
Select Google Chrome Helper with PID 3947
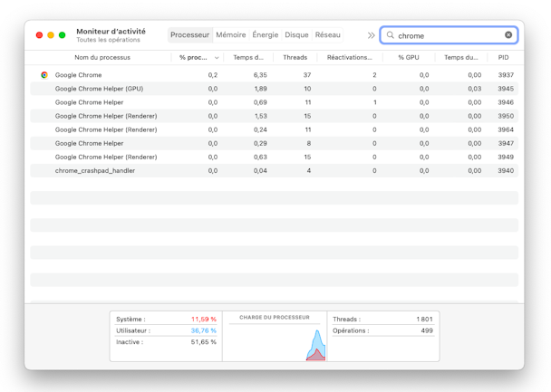274,143
